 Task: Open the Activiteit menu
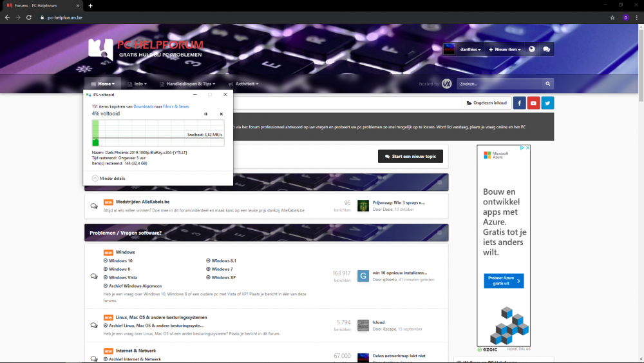click(243, 84)
